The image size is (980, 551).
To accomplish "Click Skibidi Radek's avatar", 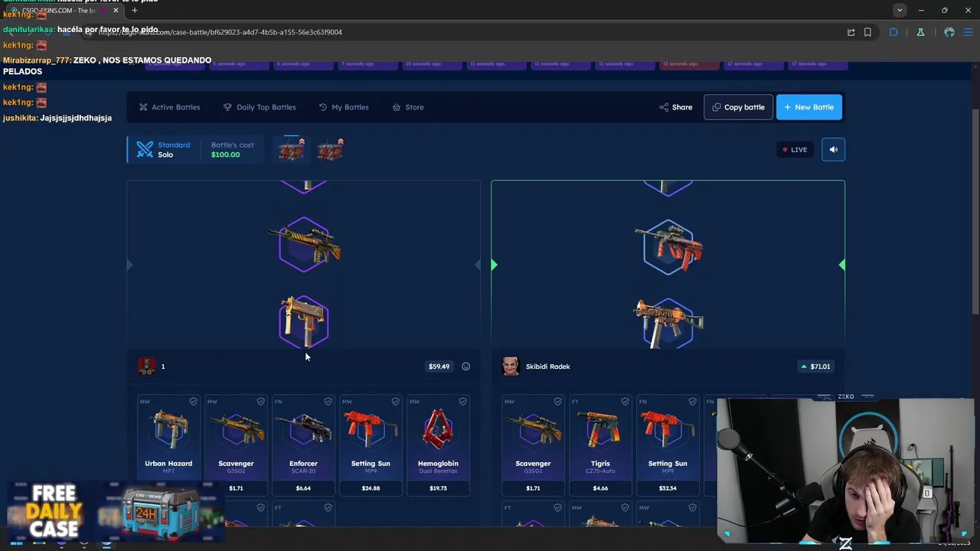I will coord(511,367).
